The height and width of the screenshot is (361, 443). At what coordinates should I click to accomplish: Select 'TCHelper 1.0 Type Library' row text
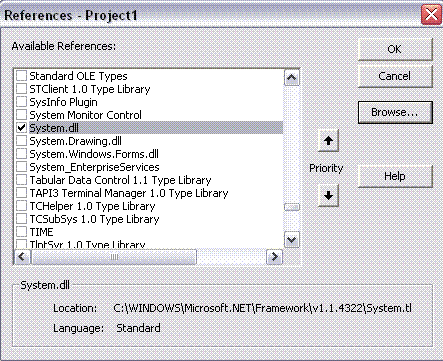92,206
